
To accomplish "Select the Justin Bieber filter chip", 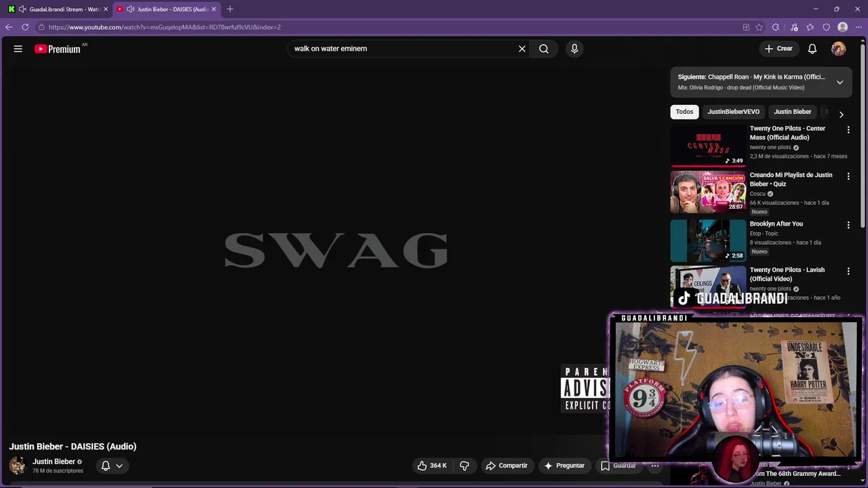I will [x=793, y=112].
